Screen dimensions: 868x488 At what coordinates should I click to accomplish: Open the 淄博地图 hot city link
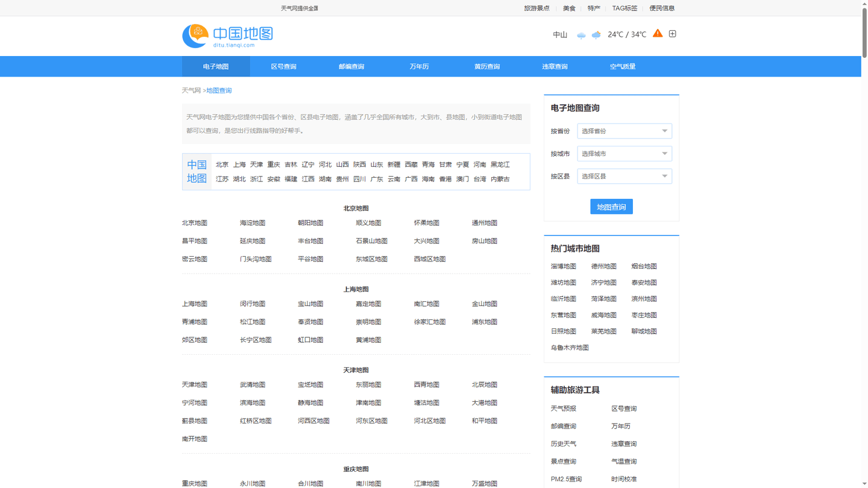564,266
